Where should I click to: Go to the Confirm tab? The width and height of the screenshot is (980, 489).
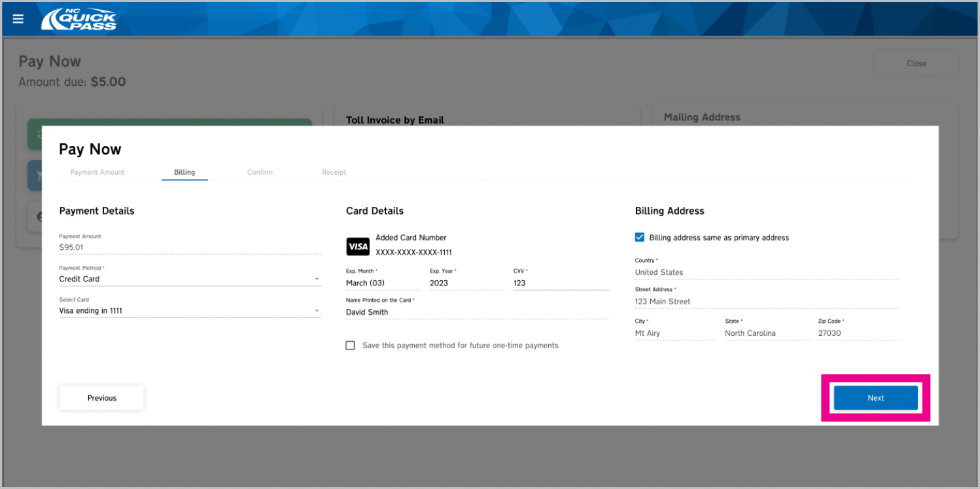click(260, 172)
